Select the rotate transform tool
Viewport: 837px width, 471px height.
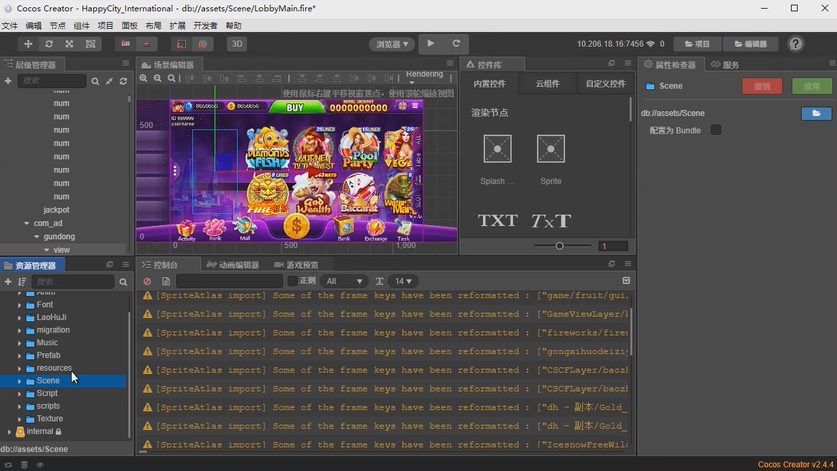coord(49,44)
